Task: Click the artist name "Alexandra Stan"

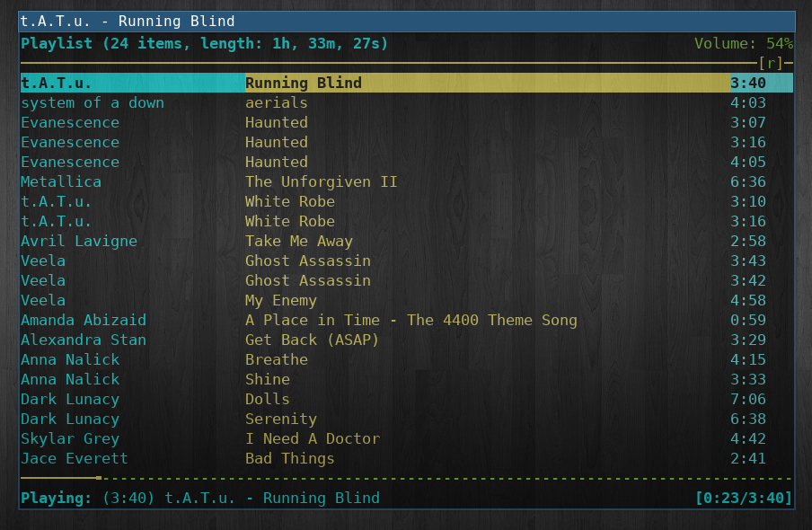Action: click(84, 340)
